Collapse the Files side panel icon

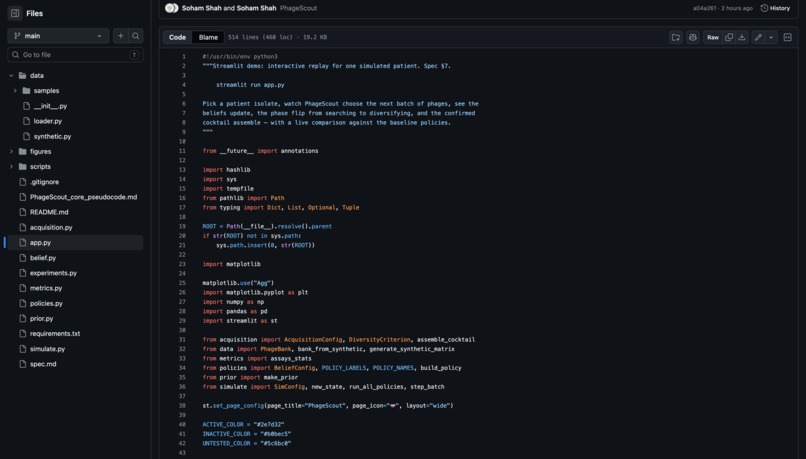[15, 13]
